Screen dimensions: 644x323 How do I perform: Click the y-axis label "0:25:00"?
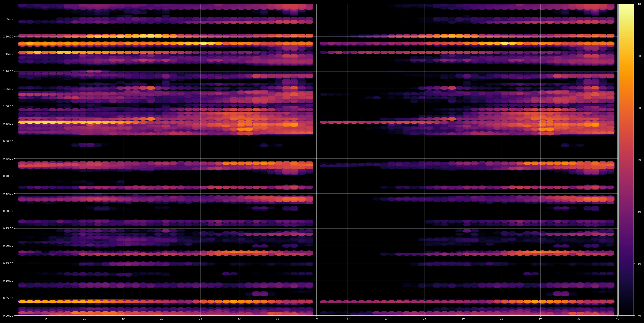coord(8,228)
